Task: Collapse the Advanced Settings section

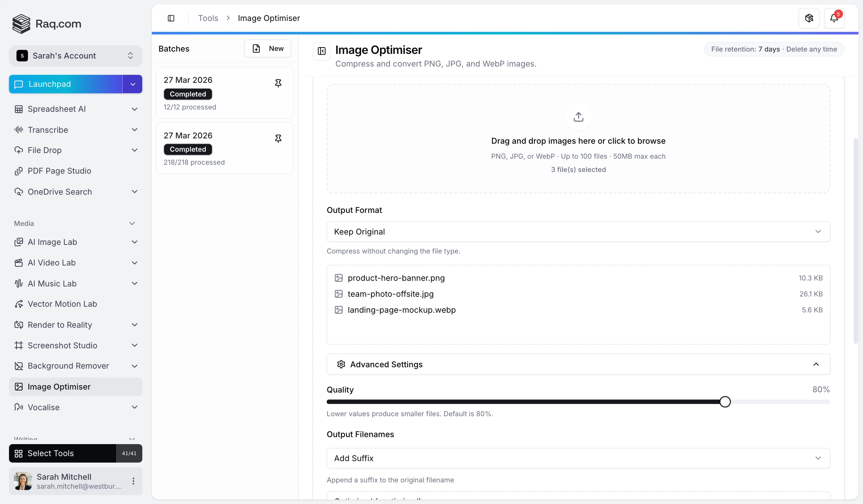Action: point(816,364)
